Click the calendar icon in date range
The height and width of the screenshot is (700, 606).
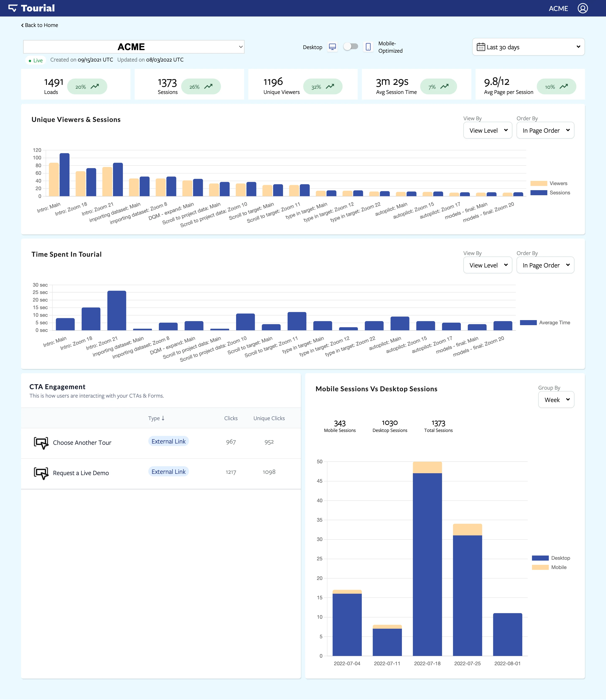tap(481, 47)
